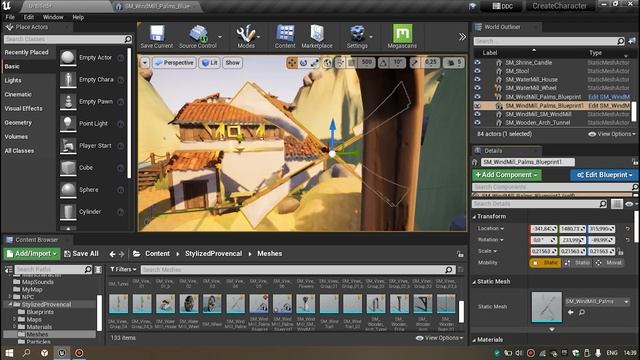Open the Perspective view mode dropdown
Viewport: 640px width, 360px height.
pos(174,63)
